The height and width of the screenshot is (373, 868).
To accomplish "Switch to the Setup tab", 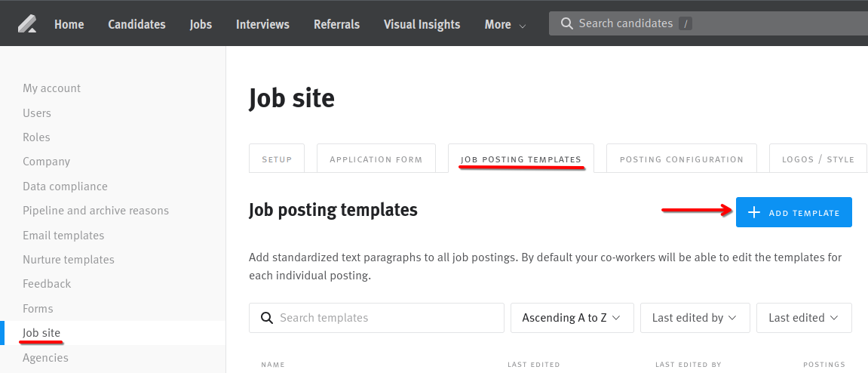I will click(x=277, y=159).
